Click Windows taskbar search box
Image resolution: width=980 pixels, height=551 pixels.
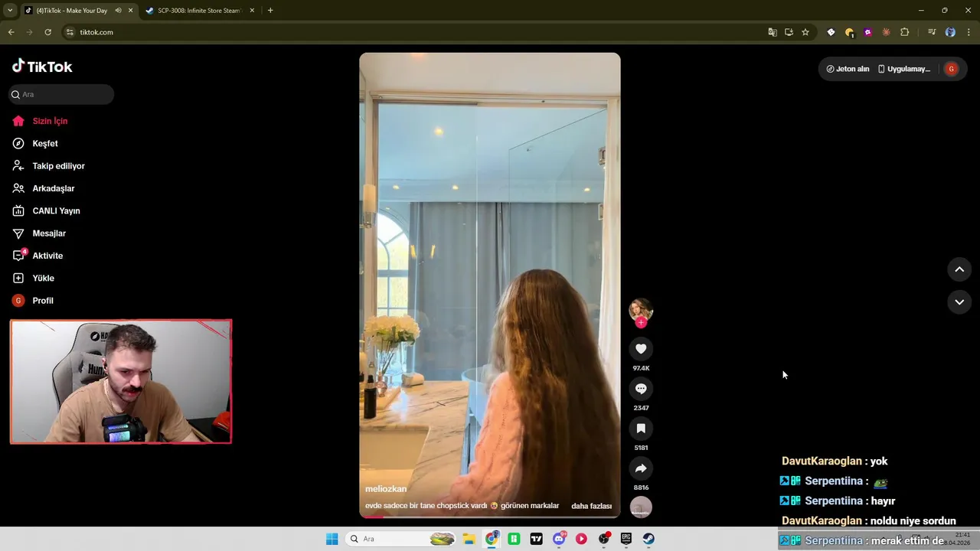click(400, 539)
